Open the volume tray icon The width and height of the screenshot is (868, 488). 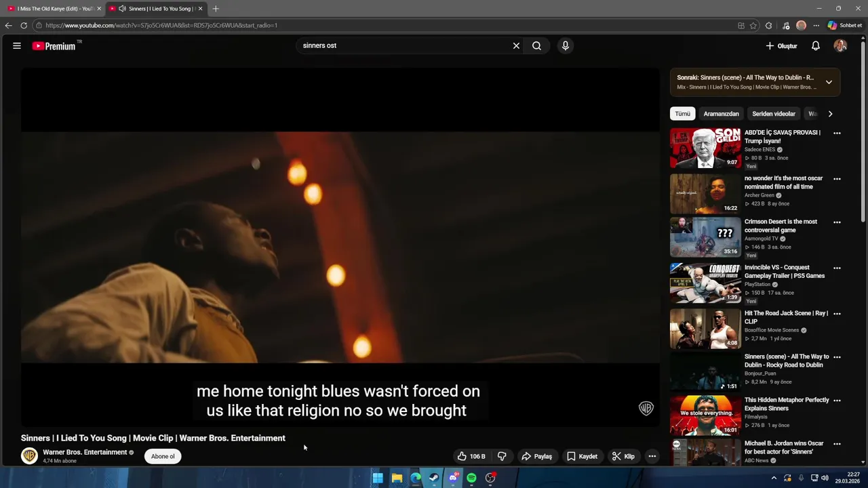point(825,478)
